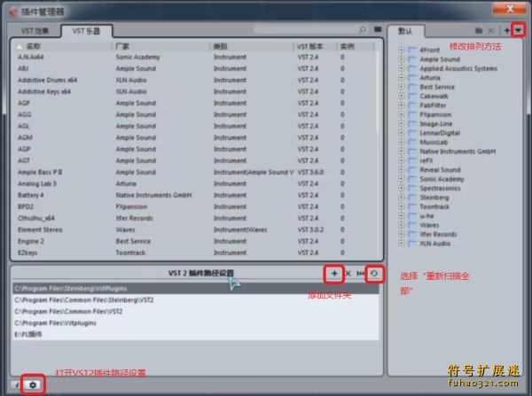The height and width of the screenshot is (396, 532).
Task: Click the plug-in information 'i' button
Action: tap(17, 384)
